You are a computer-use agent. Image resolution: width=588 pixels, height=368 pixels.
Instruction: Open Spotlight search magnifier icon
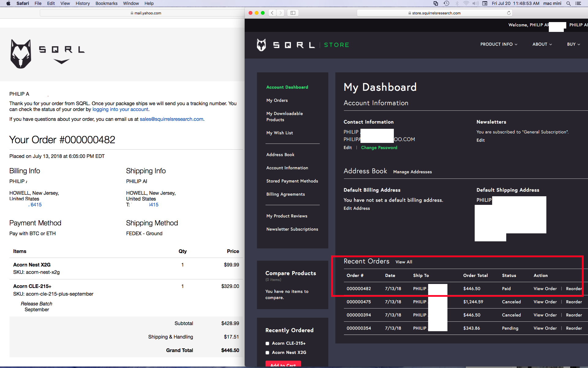click(568, 3)
